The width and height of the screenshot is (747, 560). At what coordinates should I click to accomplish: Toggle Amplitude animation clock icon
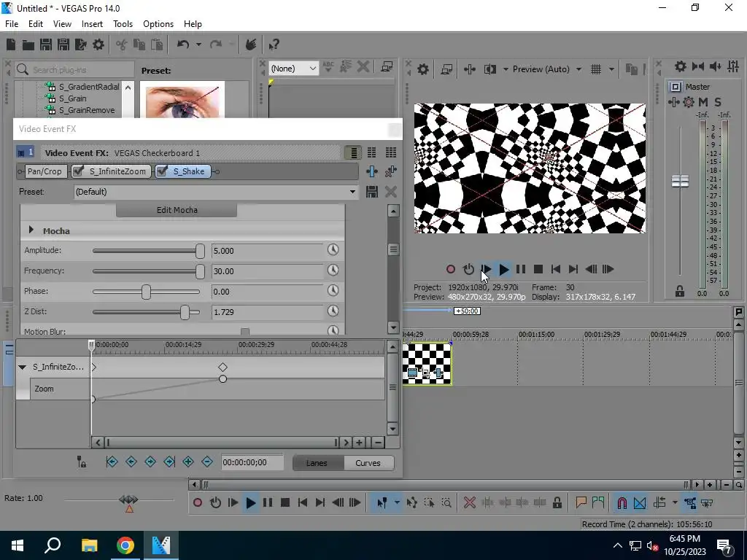(x=333, y=249)
